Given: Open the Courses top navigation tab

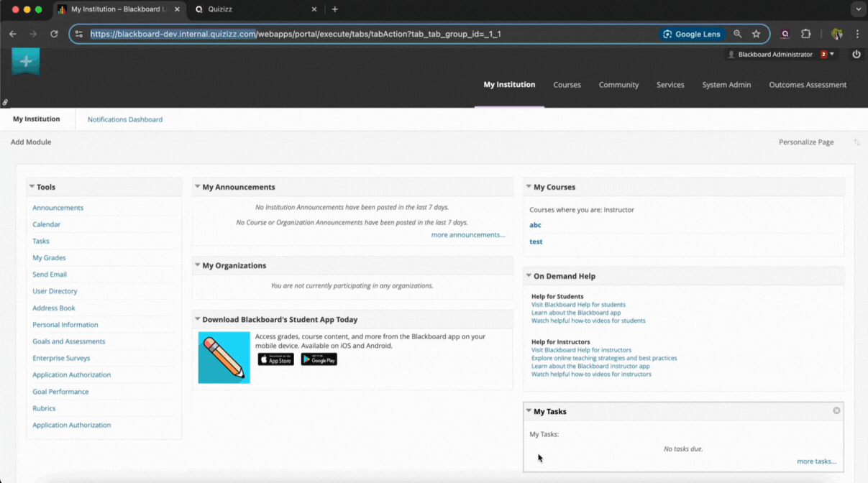Looking at the screenshot, I should (567, 85).
